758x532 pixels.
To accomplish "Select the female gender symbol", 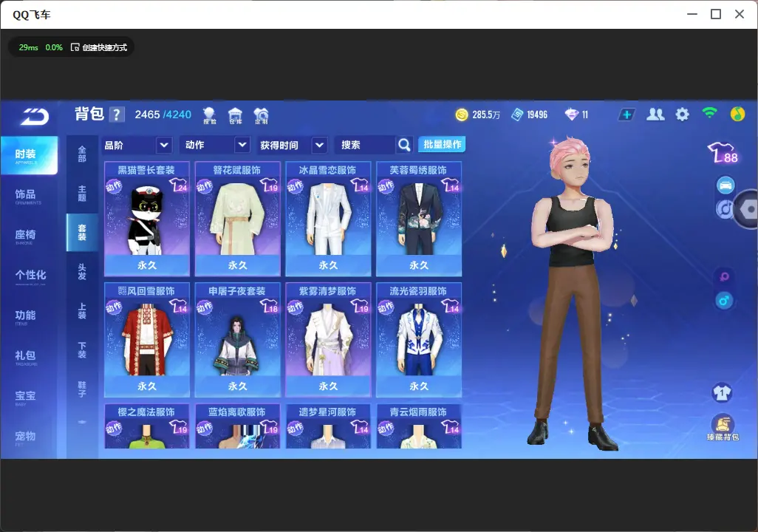I will 724,276.
